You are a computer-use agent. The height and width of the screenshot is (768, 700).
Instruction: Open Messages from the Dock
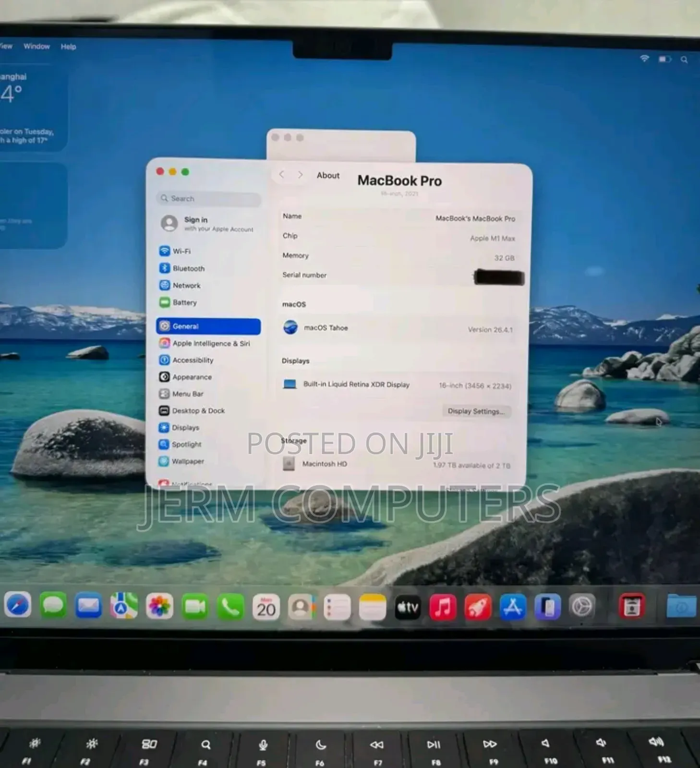click(x=53, y=606)
